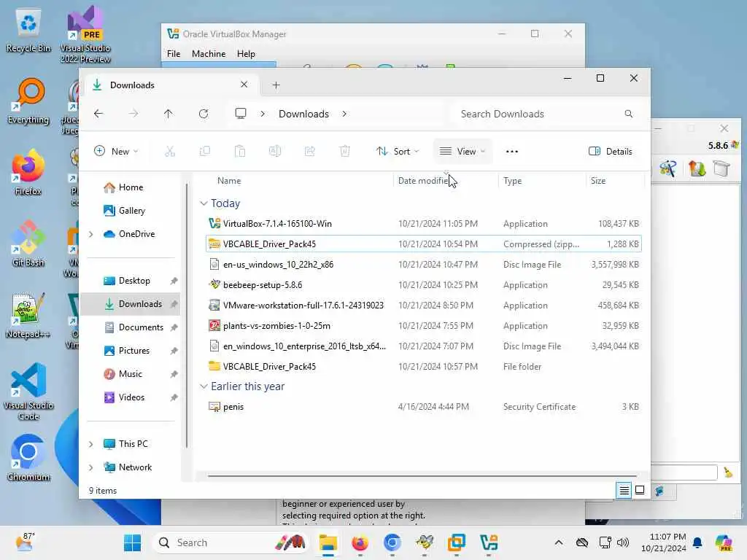Click the Cut icon in Explorer toolbar

click(169, 152)
